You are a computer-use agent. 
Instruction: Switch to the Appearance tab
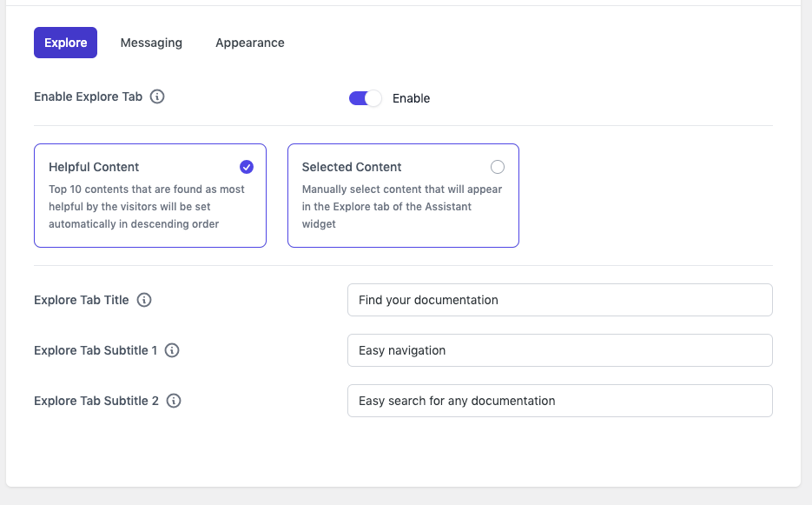[249, 43]
